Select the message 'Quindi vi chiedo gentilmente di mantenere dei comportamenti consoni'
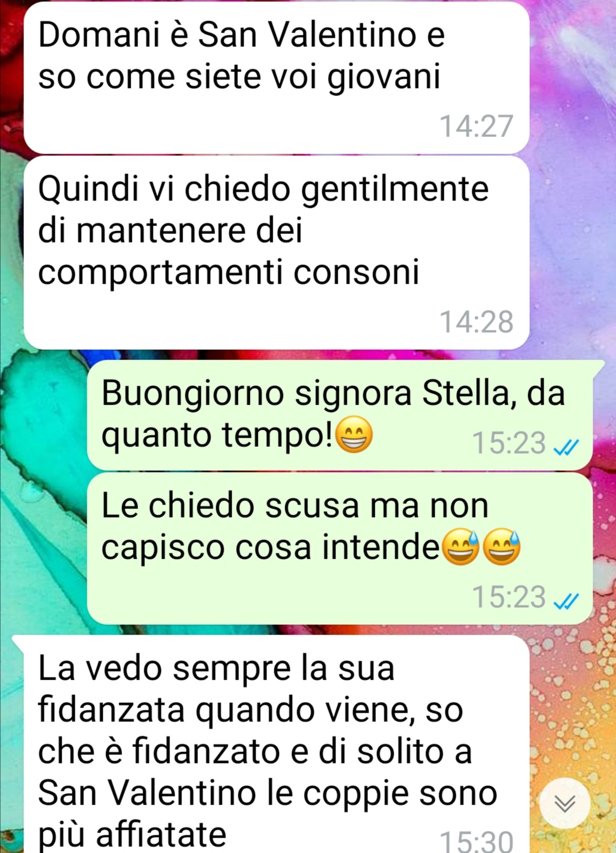Viewport: 616px width, 853px height. [277, 253]
